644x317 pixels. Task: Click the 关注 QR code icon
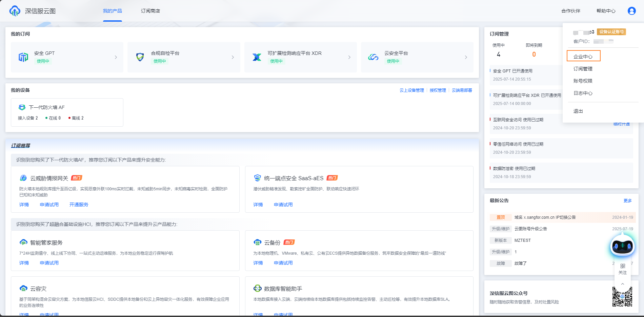[623, 266]
